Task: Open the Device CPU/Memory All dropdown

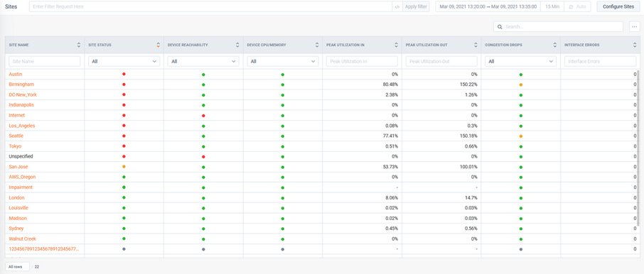Action: tap(283, 61)
